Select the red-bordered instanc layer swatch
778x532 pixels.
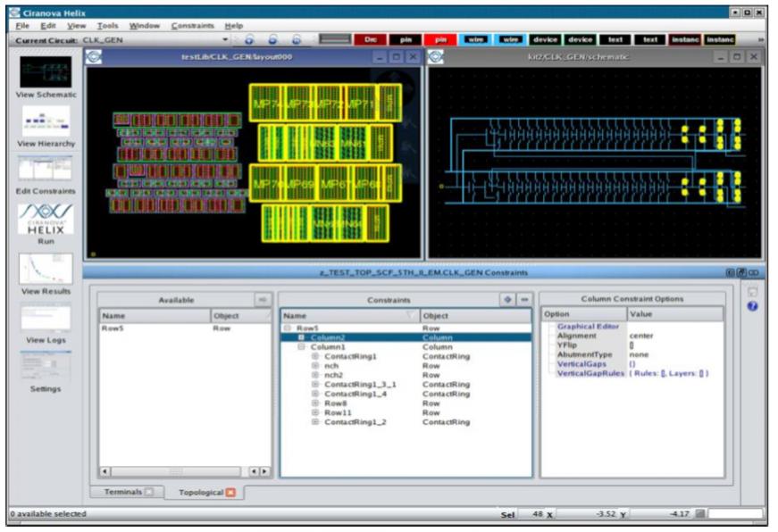click(685, 39)
